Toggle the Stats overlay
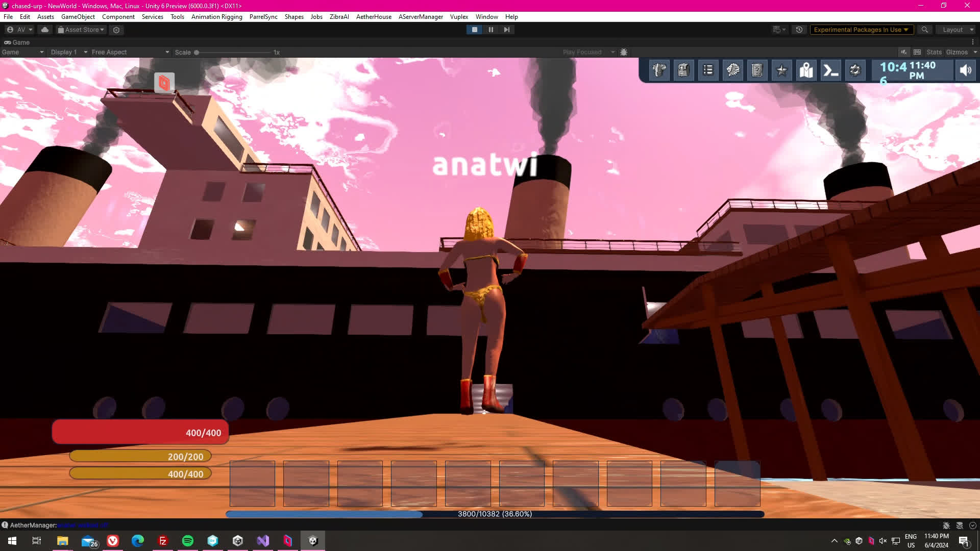This screenshot has width=980, height=551. (x=934, y=52)
